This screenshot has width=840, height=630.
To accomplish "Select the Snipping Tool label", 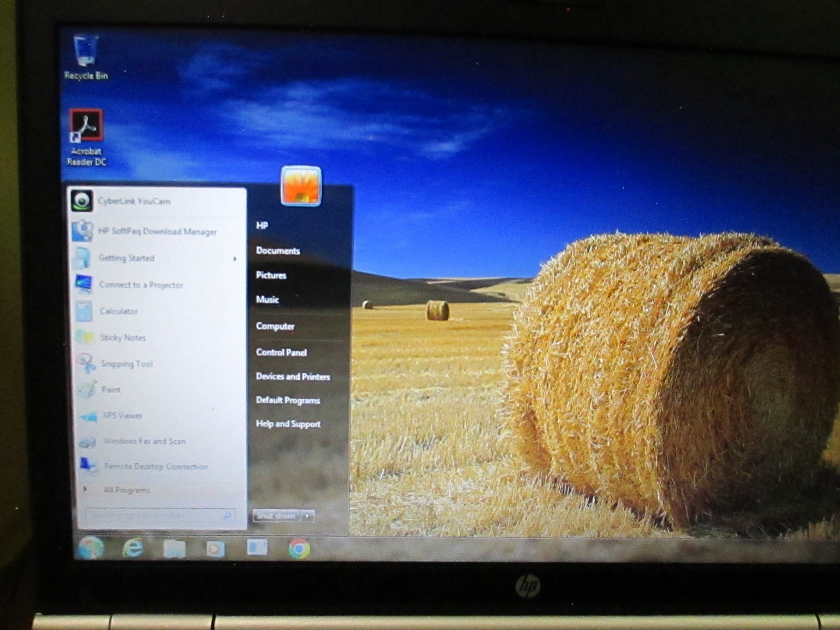I will click(127, 364).
